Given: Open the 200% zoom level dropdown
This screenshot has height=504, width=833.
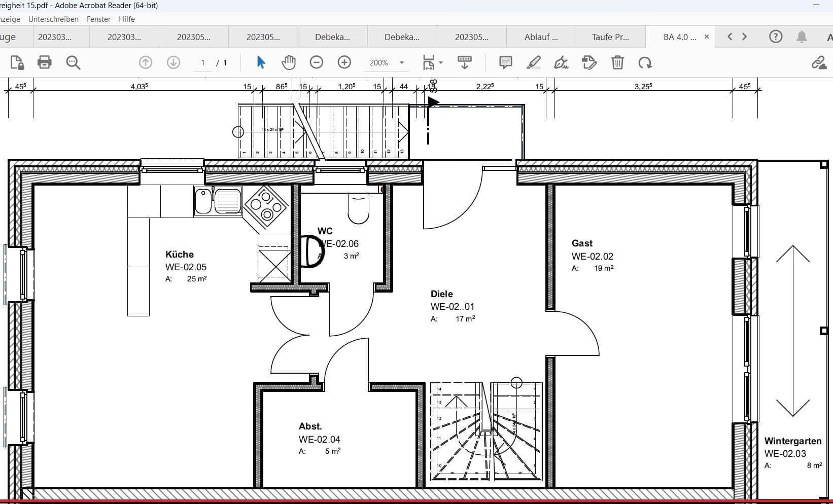Looking at the screenshot, I should 402,63.
